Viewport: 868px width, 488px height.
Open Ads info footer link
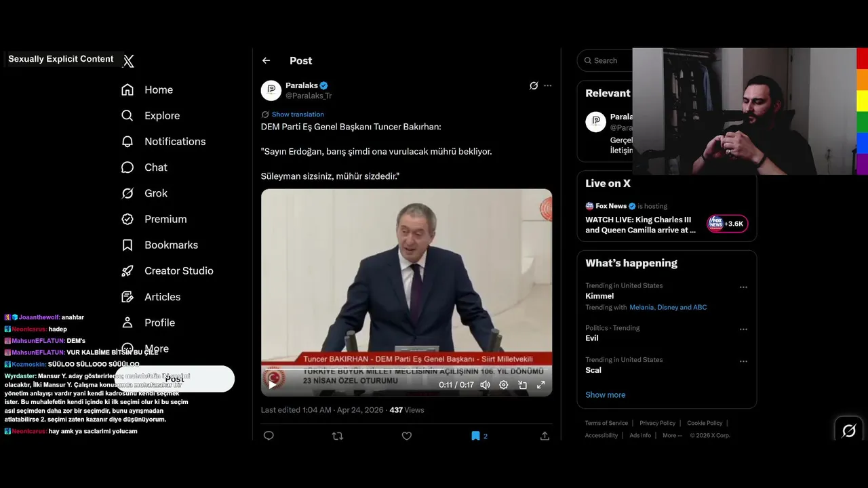(640, 435)
